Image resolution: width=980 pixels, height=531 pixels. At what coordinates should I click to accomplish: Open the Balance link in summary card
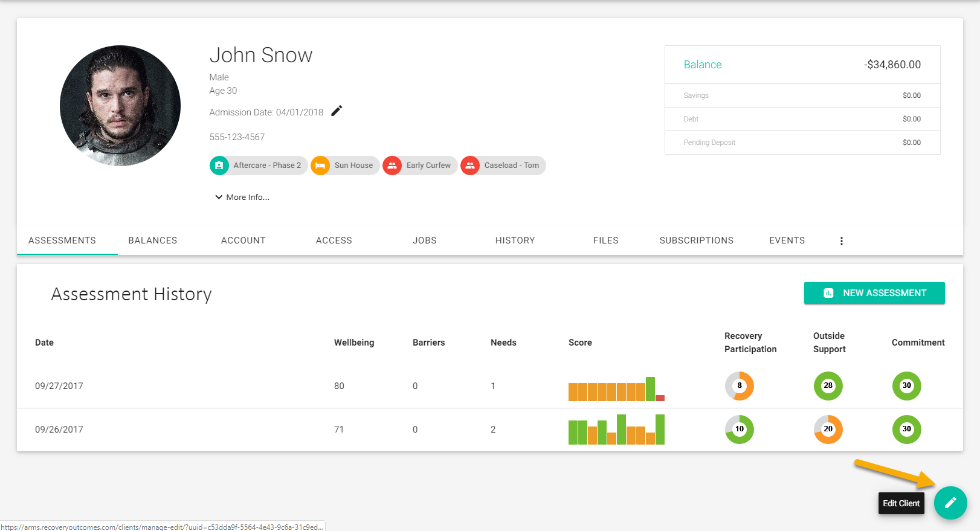703,65
